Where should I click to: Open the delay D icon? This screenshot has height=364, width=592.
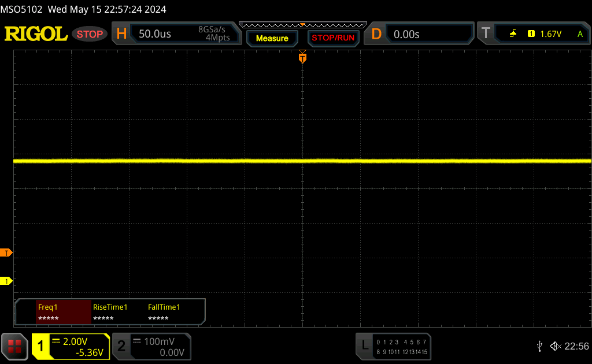point(376,34)
